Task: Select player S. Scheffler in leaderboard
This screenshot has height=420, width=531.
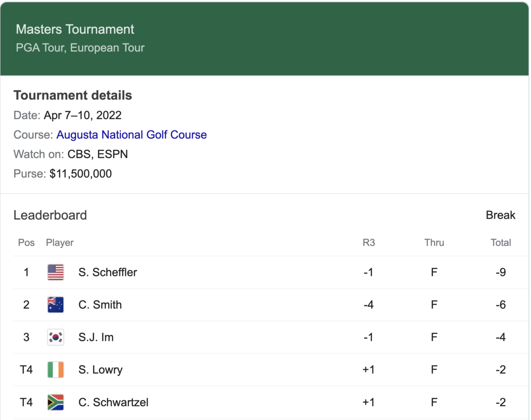Action: tap(108, 272)
